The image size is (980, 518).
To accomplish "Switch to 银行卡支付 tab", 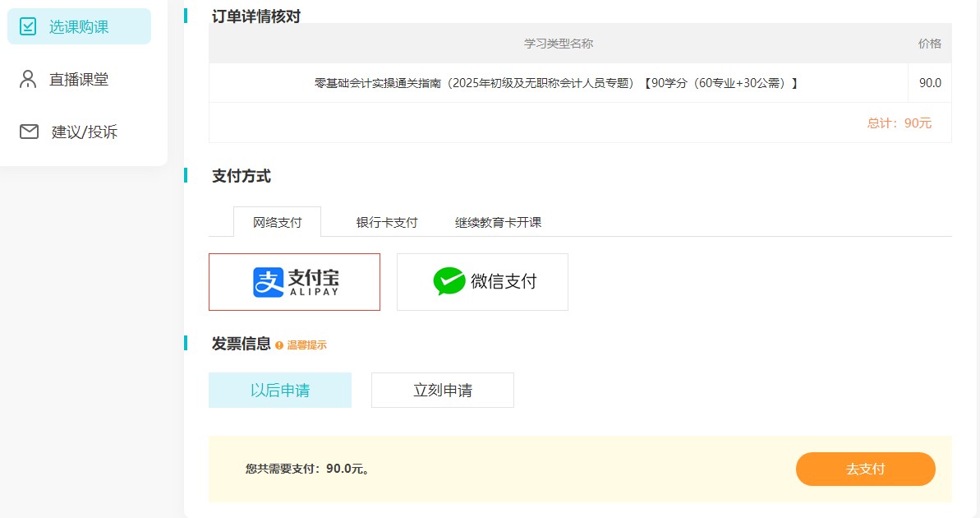I will click(388, 221).
